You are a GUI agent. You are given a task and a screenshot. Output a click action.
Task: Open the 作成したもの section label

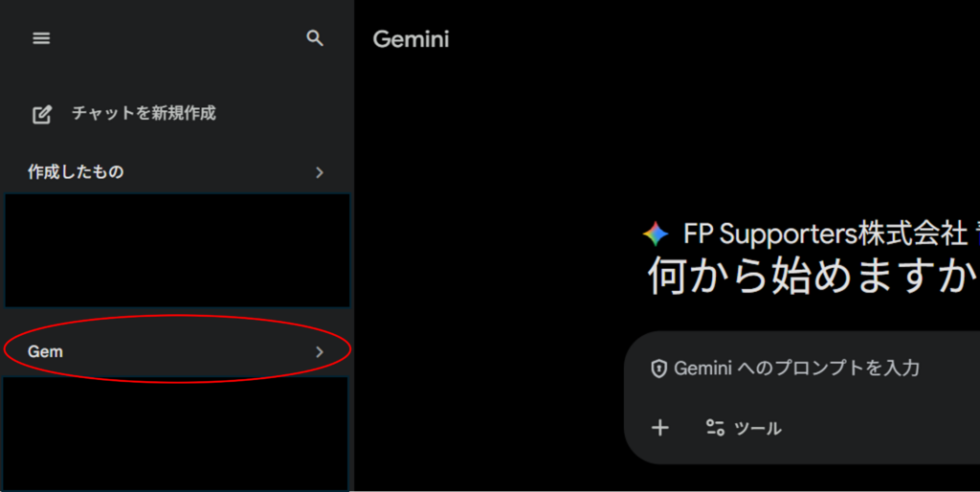point(76,172)
